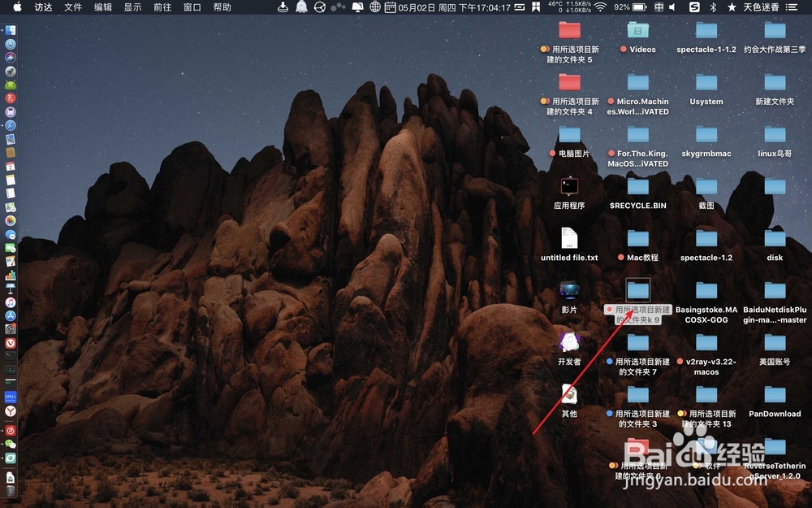Click the 天色迷香 user name

(761, 7)
